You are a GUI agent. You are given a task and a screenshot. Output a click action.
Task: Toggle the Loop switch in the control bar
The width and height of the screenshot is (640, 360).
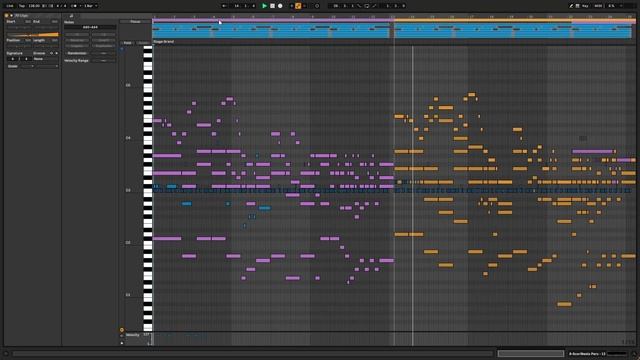367,6
